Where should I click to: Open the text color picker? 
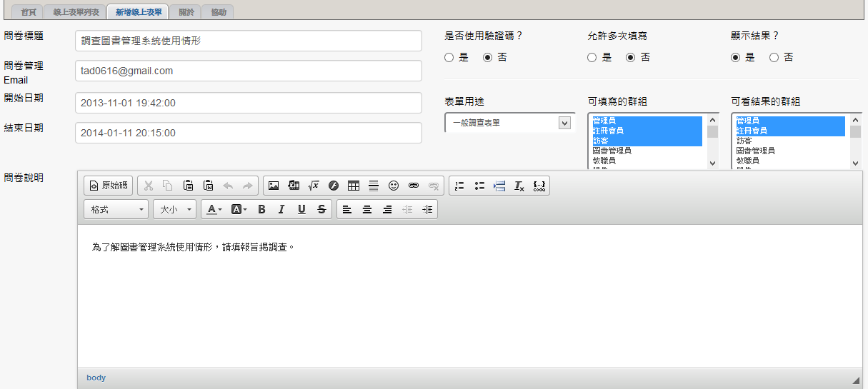pos(214,209)
